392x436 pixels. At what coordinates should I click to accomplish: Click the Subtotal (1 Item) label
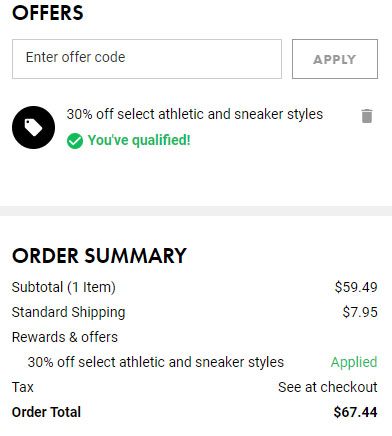click(x=64, y=287)
